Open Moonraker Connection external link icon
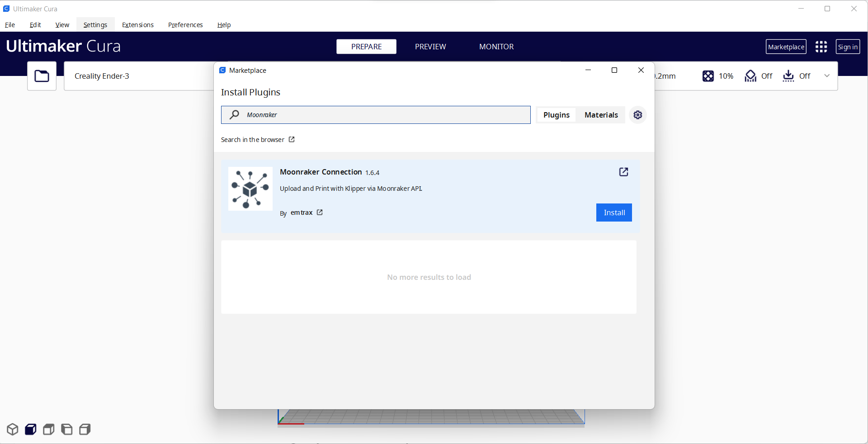The image size is (868, 444). [623, 172]
